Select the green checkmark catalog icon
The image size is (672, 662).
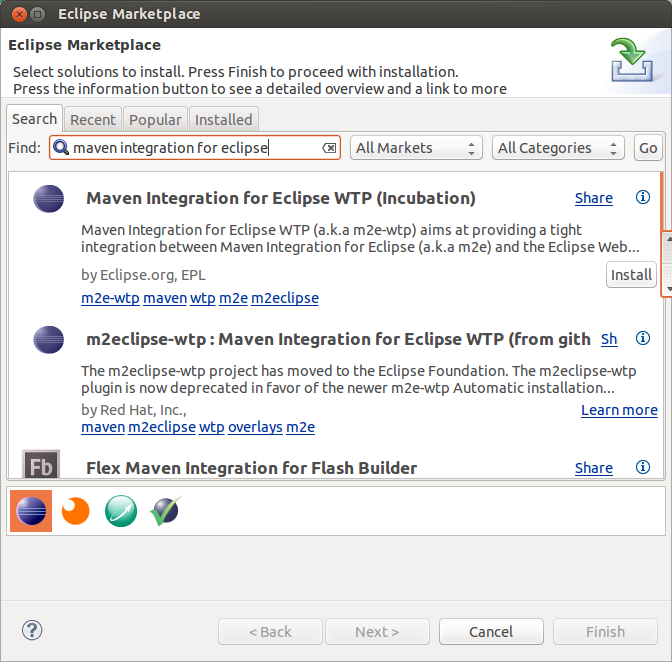[166, 511]
